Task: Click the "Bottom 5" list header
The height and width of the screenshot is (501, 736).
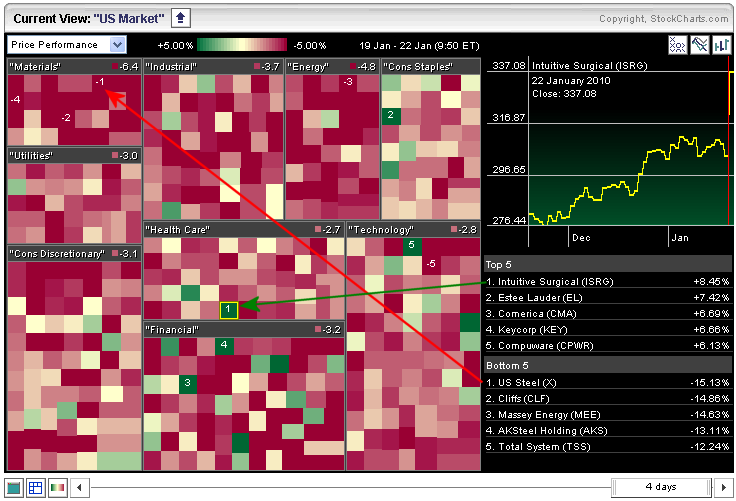Action: coord(608,366)
